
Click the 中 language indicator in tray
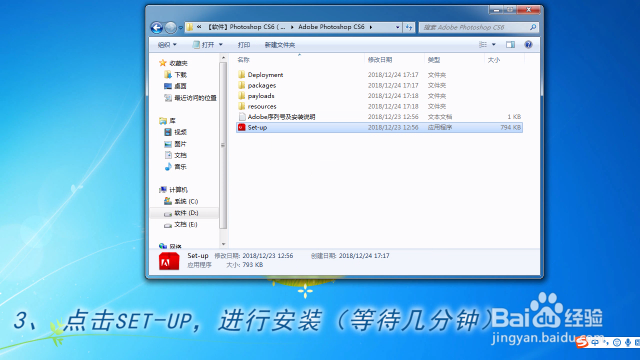[x=595, y=342]
